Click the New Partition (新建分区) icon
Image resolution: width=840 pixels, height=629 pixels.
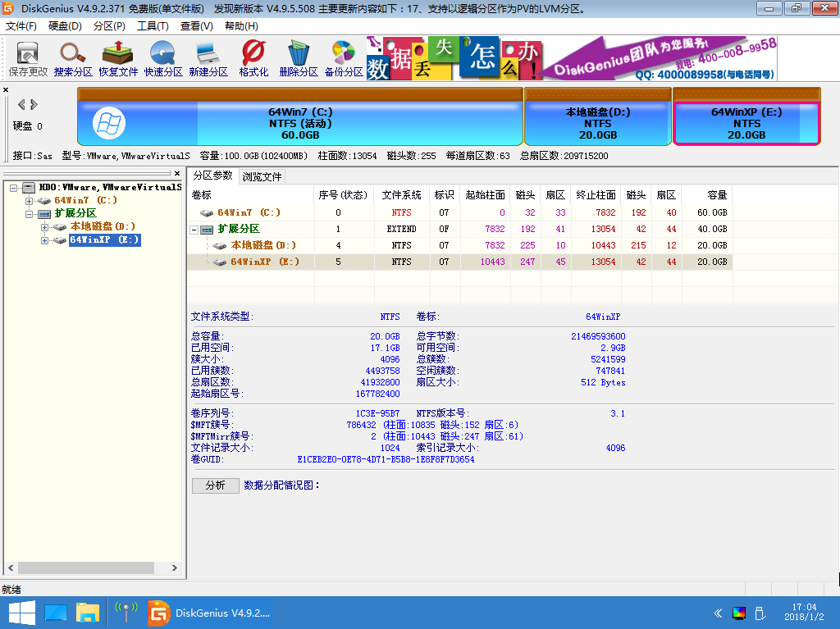click(x=208, y=58)
